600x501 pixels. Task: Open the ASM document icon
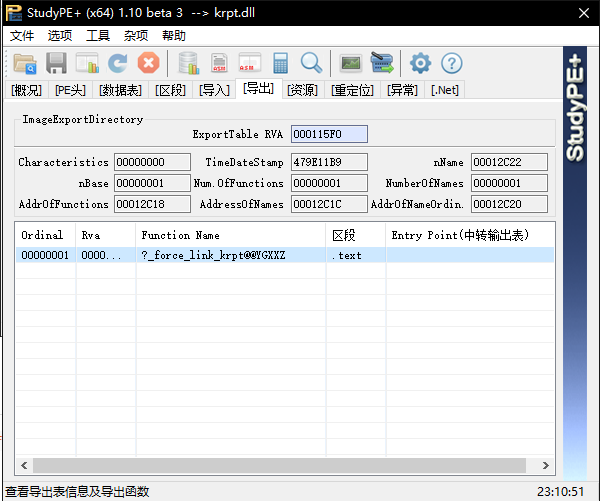219,63
